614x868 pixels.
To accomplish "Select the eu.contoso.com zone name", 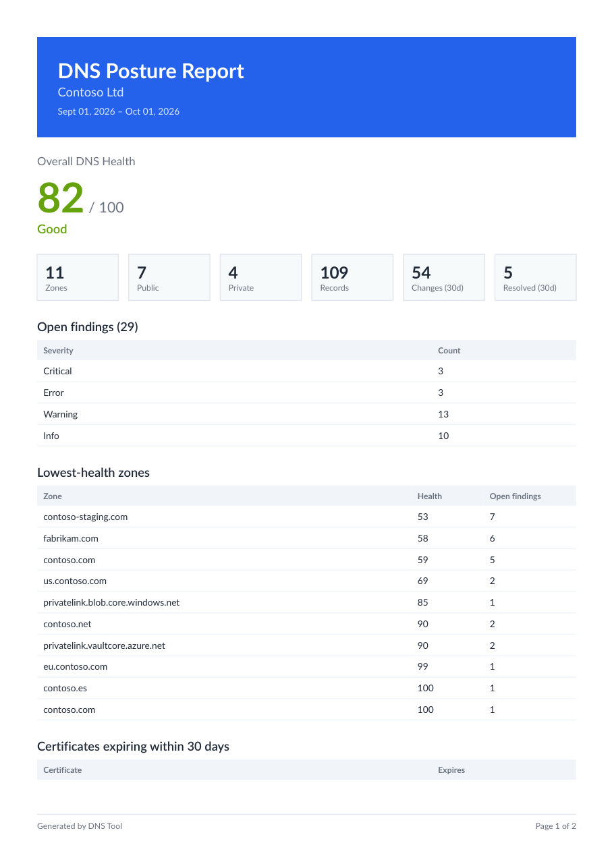I will 76,666.
